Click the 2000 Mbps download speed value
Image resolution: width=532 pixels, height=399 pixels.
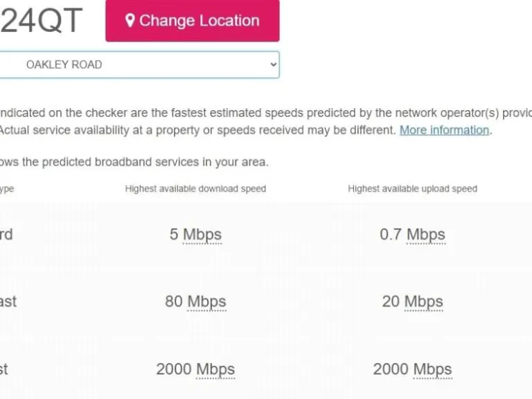click(x=195, y=369)
